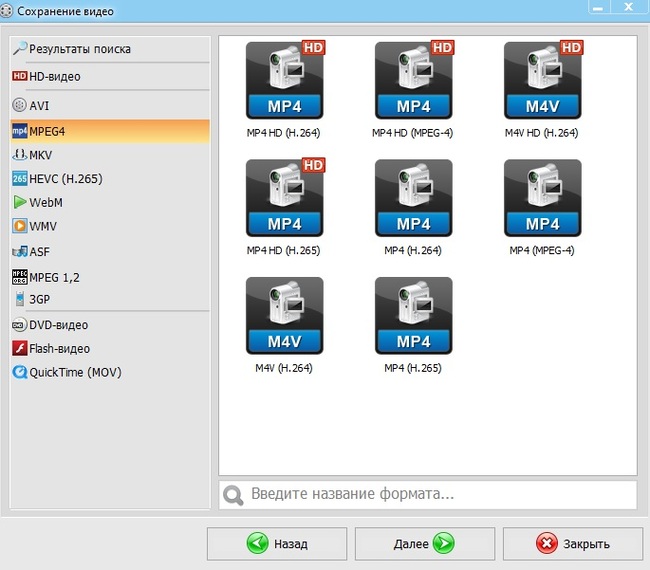The image size is (650, 570).
Task: Pick the M4V HD (H.264) format icon
Action: pyautogui.click(x=543, y=80)
